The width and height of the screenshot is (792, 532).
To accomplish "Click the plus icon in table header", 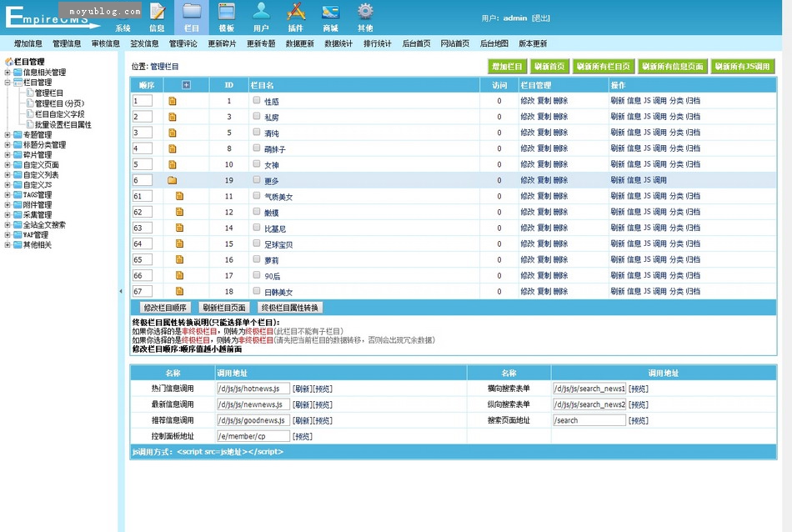I will (x=187, y=85).
